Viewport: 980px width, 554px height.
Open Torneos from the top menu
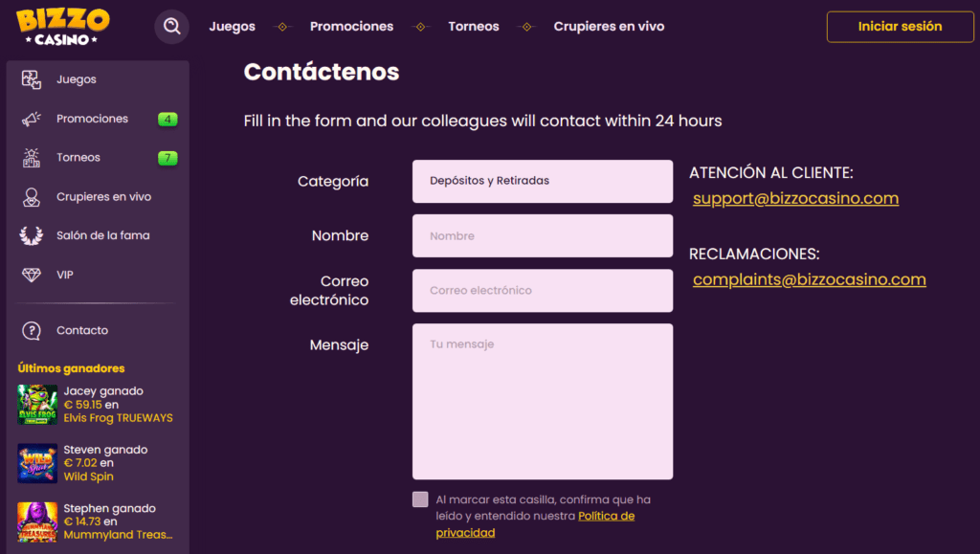(x=473, y=27)
